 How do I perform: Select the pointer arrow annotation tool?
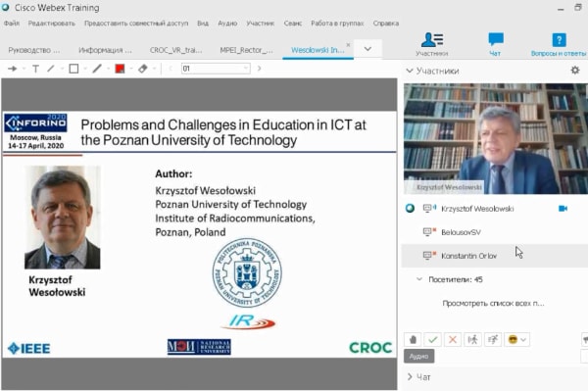(x=13, y=69)
